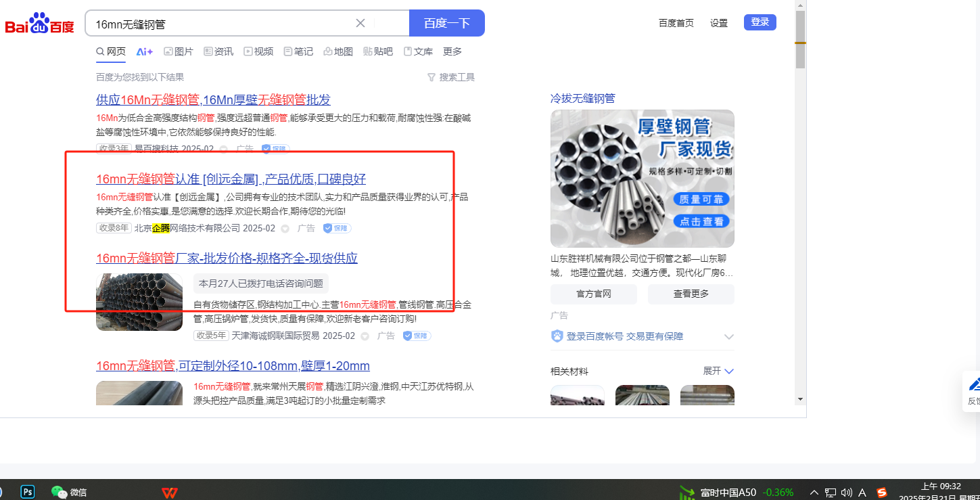Open the 图片 tab
Viewport: 980px width, 500px height.
pyautogui.click(x=179, y=51)
